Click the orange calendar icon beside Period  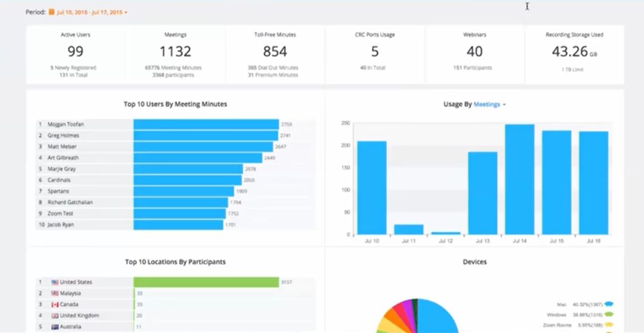[x=51, y=12]
